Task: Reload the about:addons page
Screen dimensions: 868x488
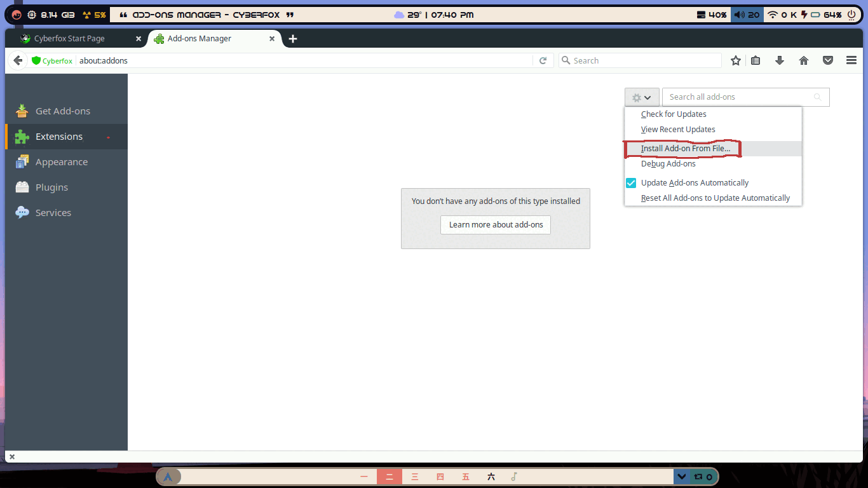Action: click(x=543, y=60)
